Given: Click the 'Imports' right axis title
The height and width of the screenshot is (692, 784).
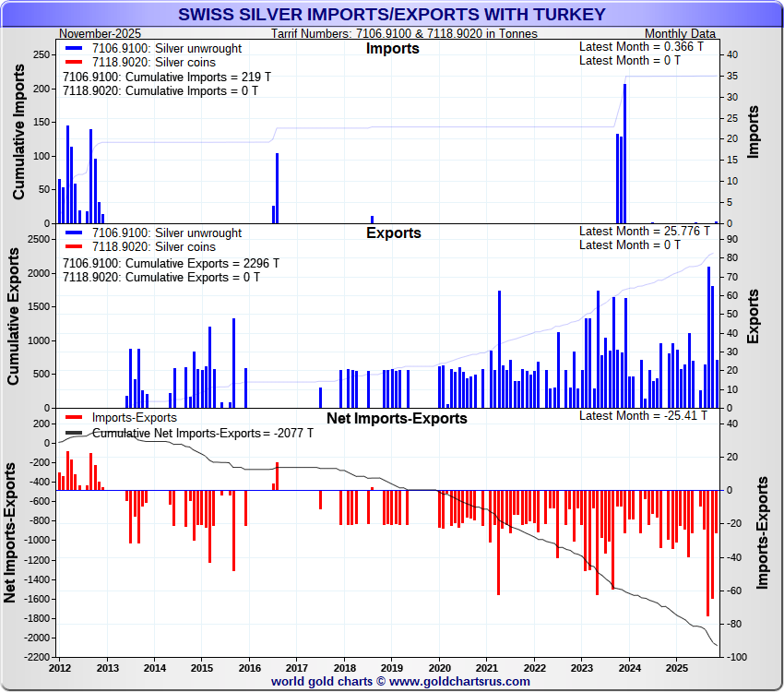Looking at the screenshot, I should coord(753,132).
